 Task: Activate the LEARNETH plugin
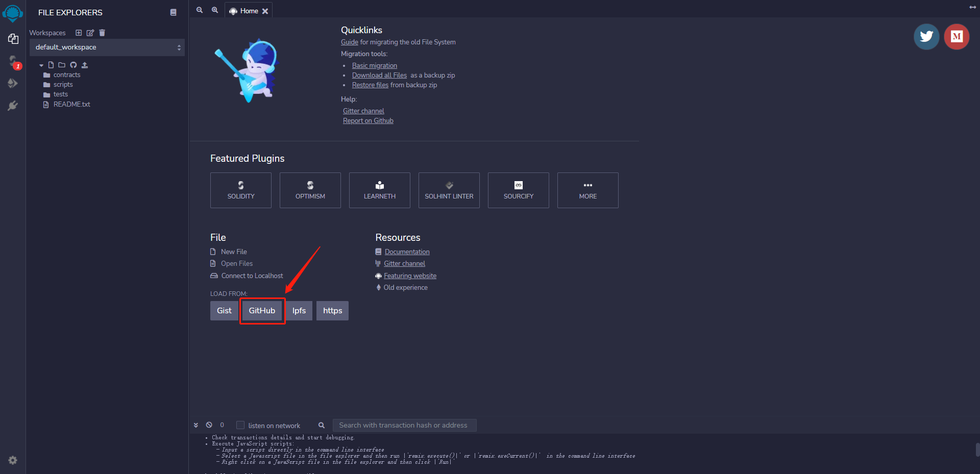click(x=380, y=190)
